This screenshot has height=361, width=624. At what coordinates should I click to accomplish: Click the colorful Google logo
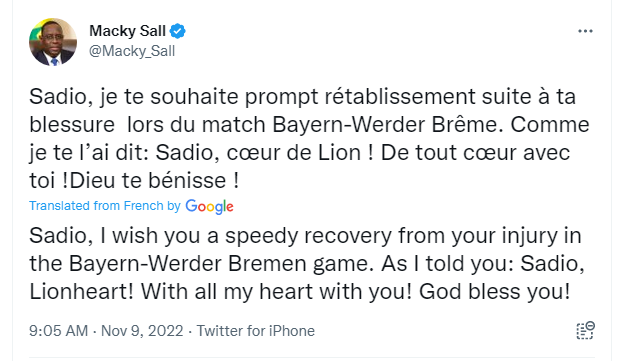[209, 207]
